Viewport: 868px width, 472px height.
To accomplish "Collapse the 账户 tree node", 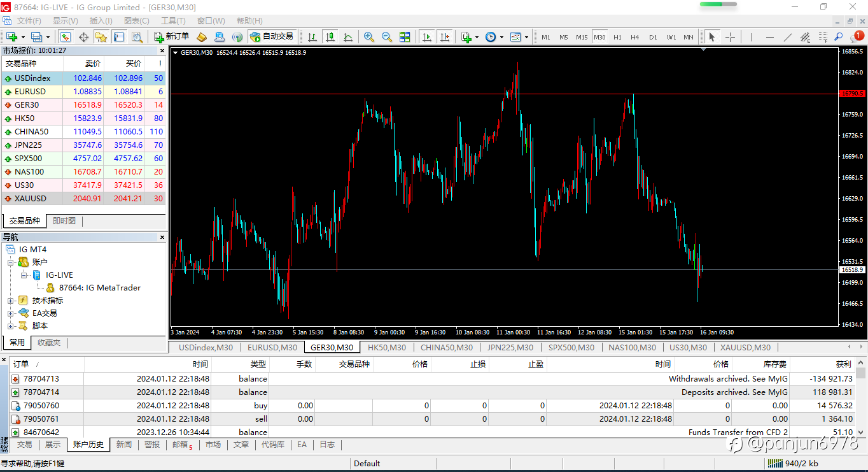I will click(11, 262).
